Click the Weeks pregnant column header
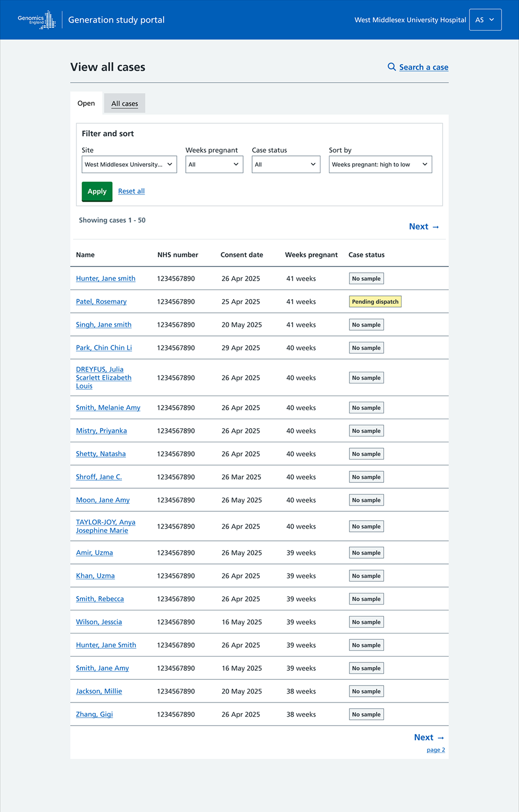 point(311,255)
